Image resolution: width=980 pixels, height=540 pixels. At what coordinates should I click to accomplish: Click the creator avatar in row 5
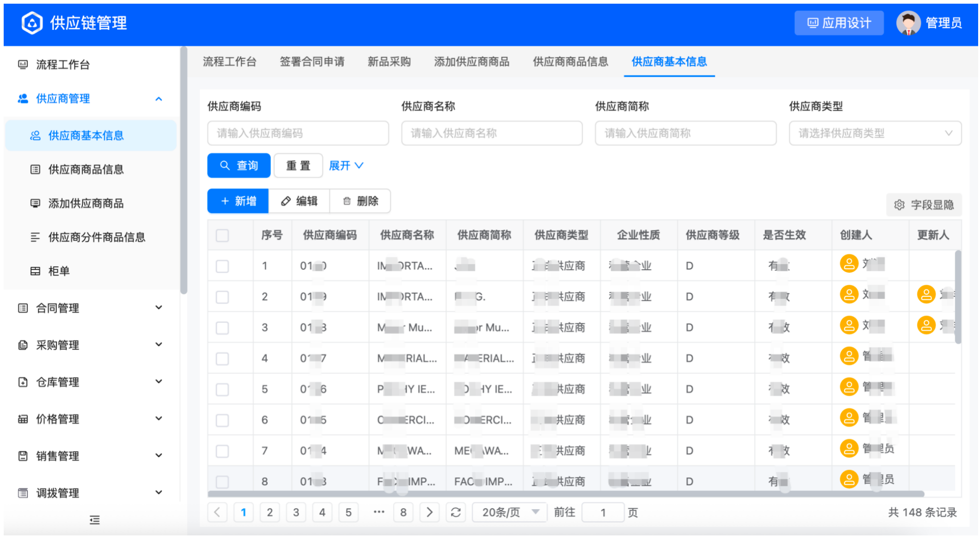(x=849, y=387)
